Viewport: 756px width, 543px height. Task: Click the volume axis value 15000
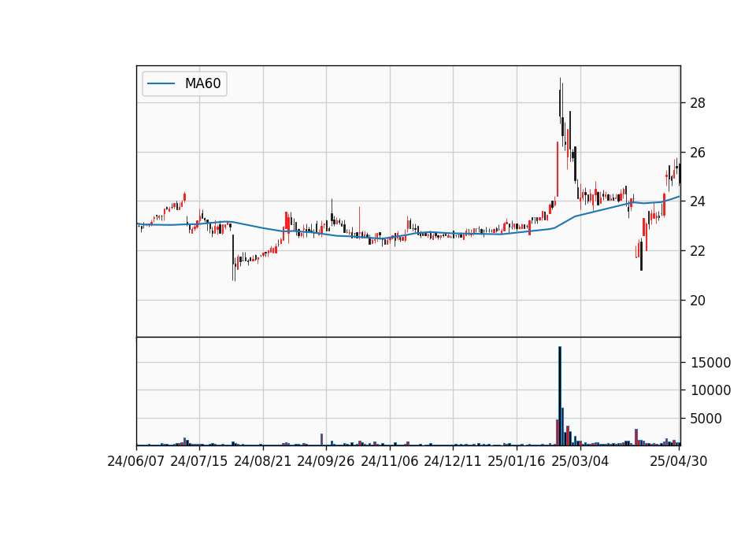tap(710, 363)
